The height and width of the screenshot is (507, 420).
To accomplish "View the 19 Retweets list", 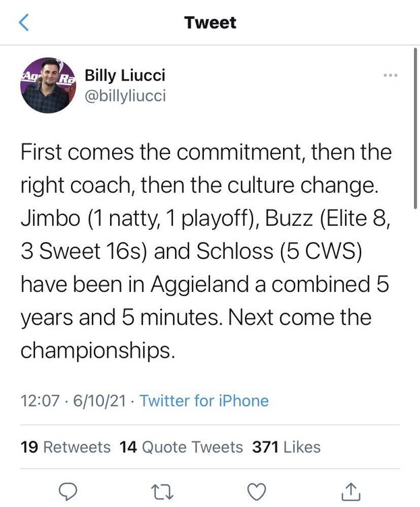I will tap(66, 447).
